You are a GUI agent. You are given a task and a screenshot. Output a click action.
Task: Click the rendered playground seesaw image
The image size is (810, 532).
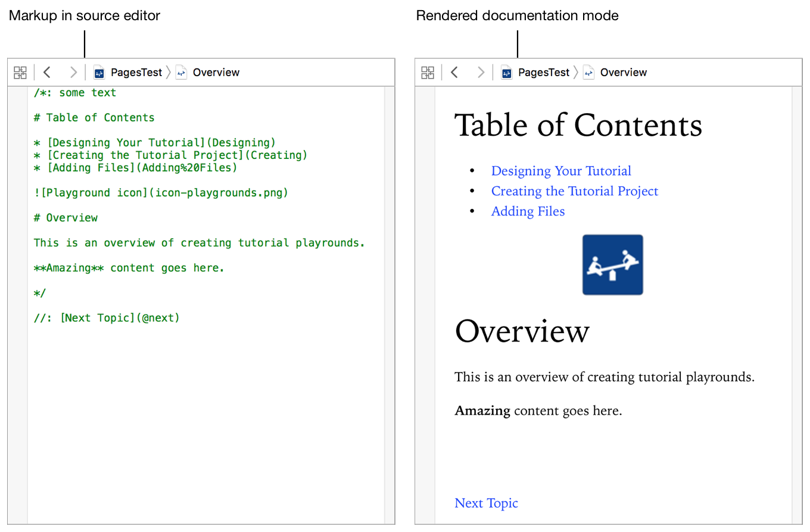(612, 265)
